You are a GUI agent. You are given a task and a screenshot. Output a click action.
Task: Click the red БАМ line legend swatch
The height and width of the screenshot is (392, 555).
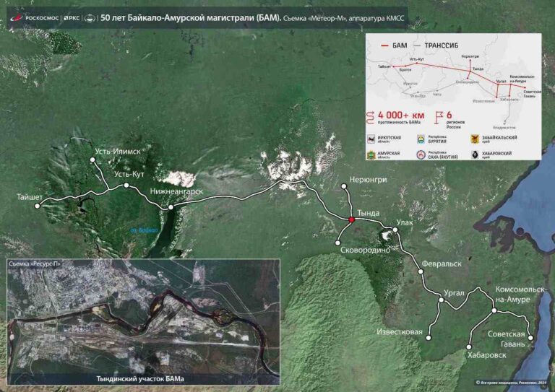(x=383, y=45)
